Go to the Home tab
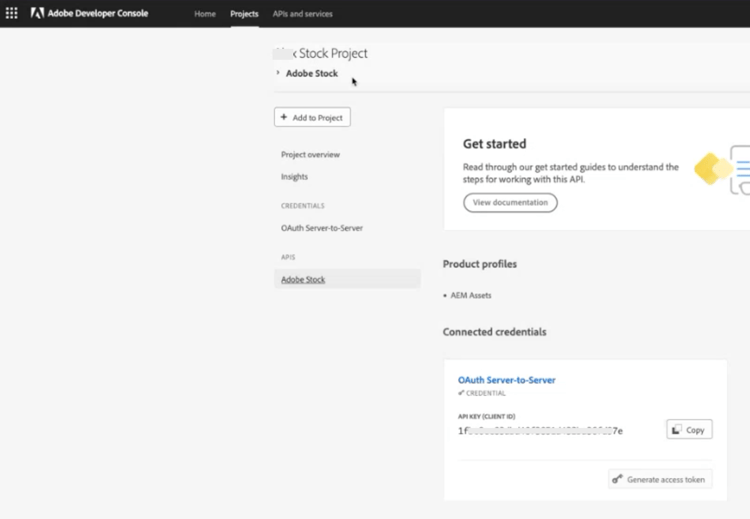This screenshot has height=519, width=750. tap(205, 14)
